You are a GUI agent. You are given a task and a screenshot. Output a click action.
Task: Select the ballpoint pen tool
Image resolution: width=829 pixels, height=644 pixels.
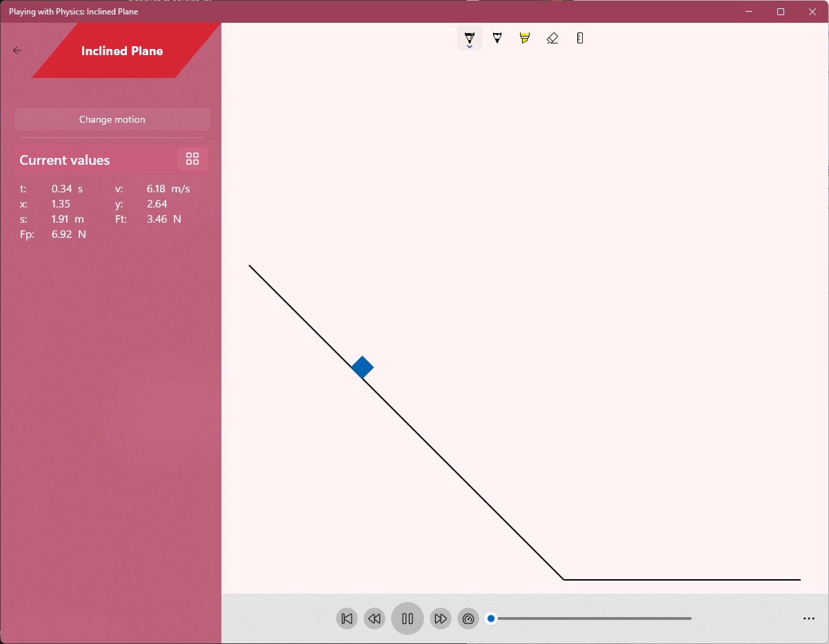pos(470,38)
